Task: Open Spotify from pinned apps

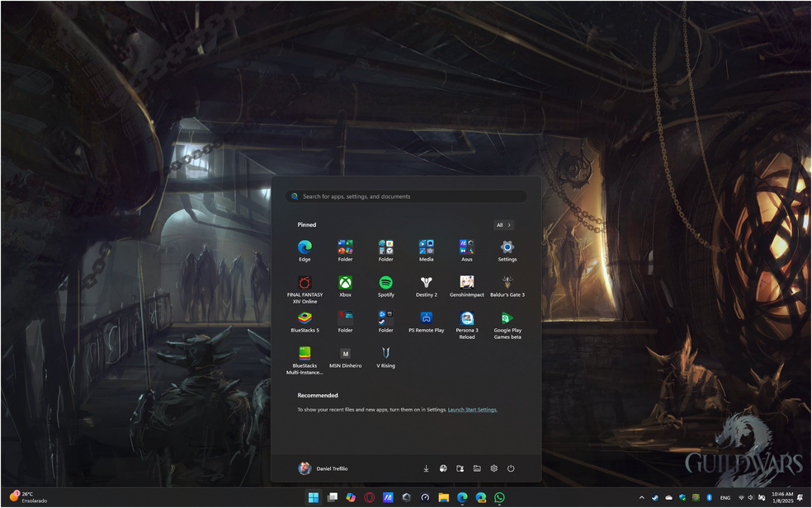Action: click(385, 283)
